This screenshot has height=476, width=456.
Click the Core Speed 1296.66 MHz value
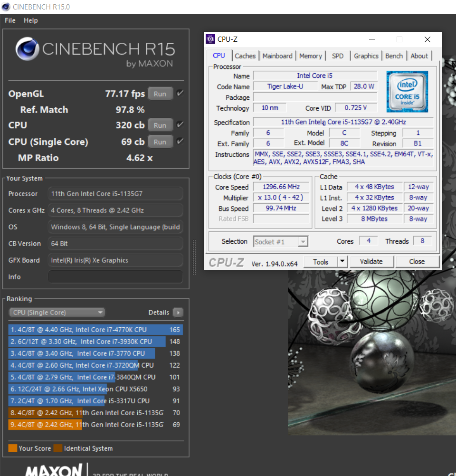[x=281, y=187]
